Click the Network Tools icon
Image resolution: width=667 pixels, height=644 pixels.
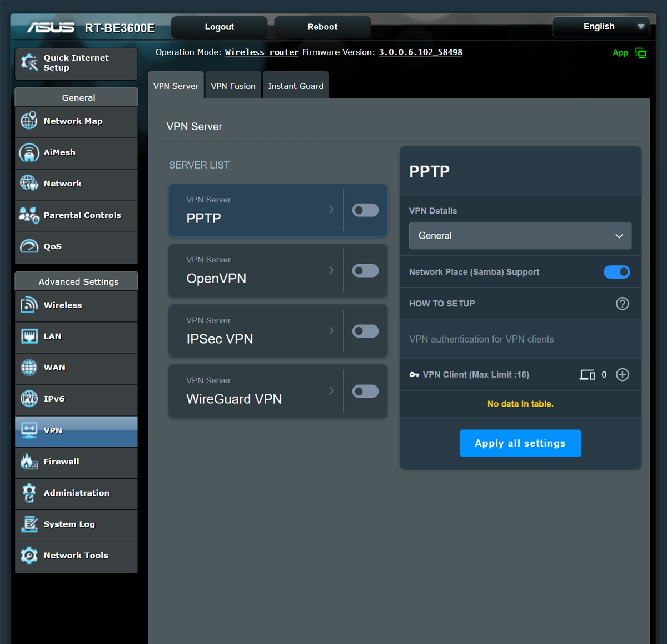(x=29, y=555)
